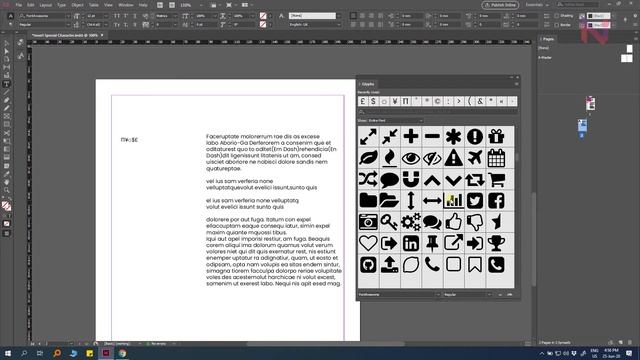Insert the thumbs up glyph

tap(453, 222)
